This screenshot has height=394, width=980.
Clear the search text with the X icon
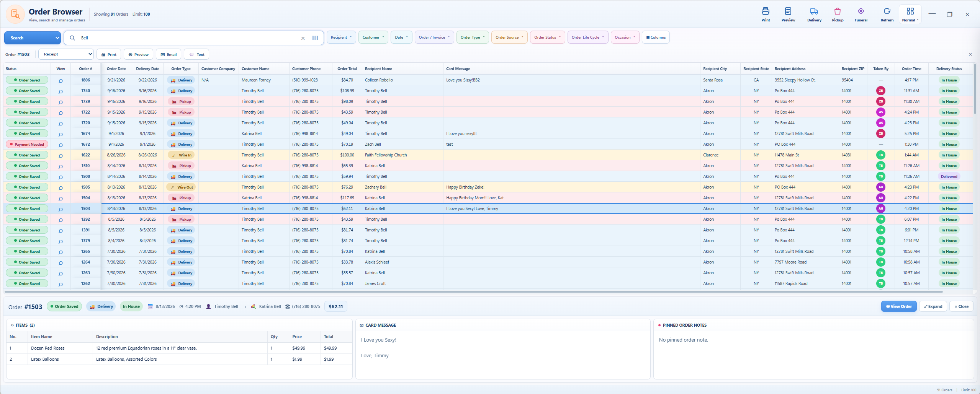click(303, 38)
